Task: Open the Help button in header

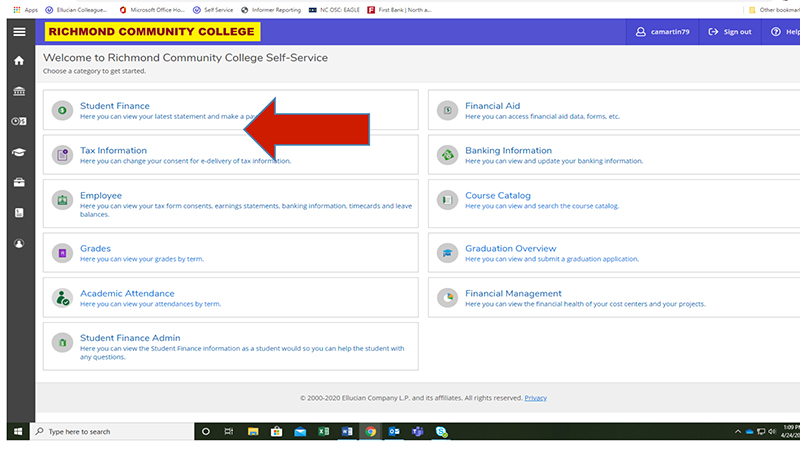Action: tap(785, 32)
